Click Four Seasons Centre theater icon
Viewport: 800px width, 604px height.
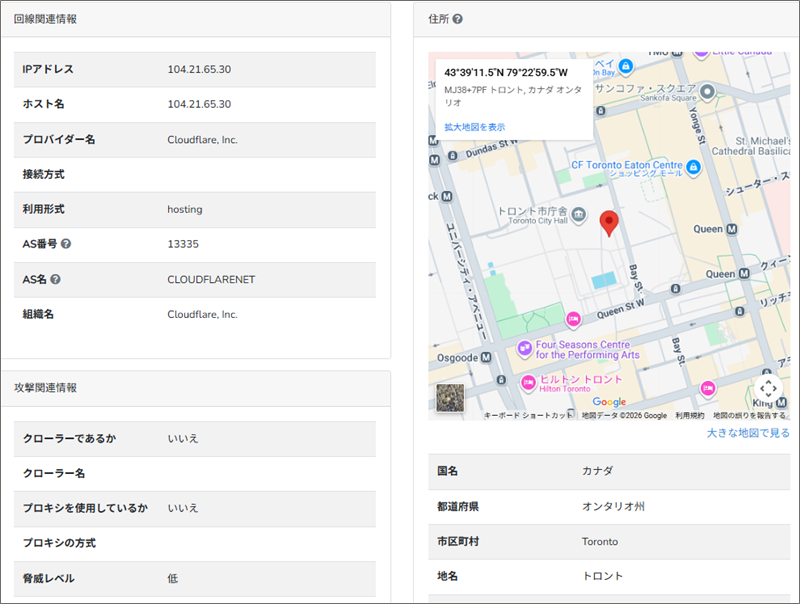point(523,348)
